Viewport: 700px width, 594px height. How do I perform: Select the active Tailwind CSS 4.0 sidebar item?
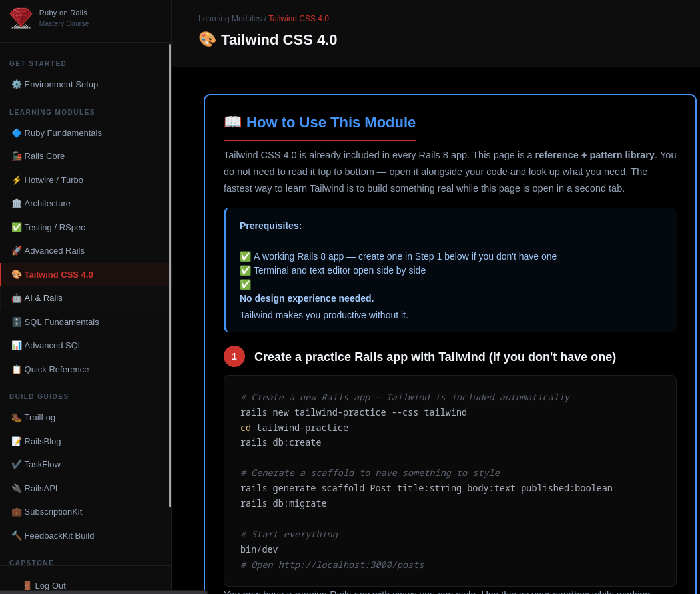point(85,275)
